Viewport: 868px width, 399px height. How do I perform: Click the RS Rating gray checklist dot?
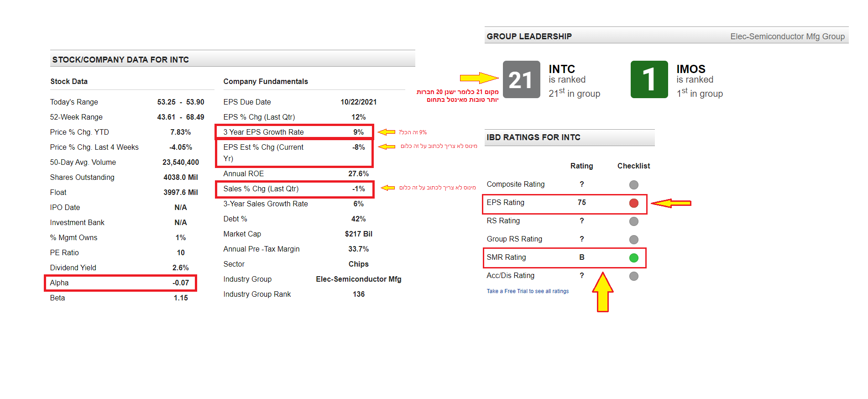pyautogui.click(x=633, y=221)
